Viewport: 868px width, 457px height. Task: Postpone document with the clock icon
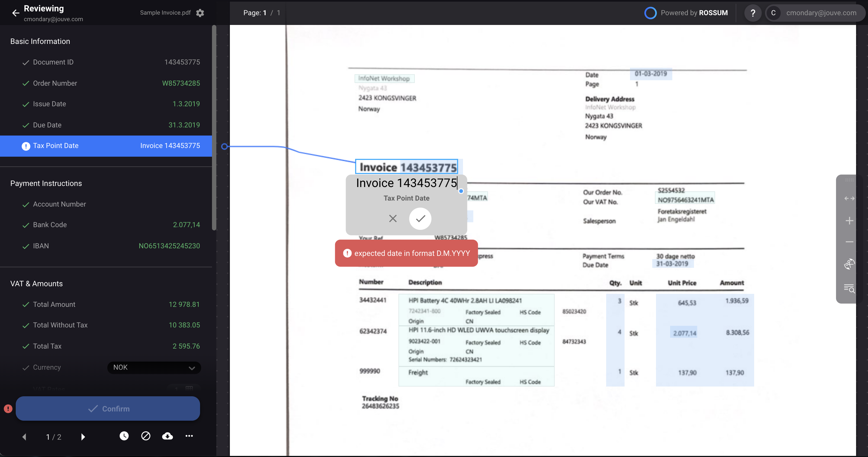pyautogui.click(x=124, y=436)
